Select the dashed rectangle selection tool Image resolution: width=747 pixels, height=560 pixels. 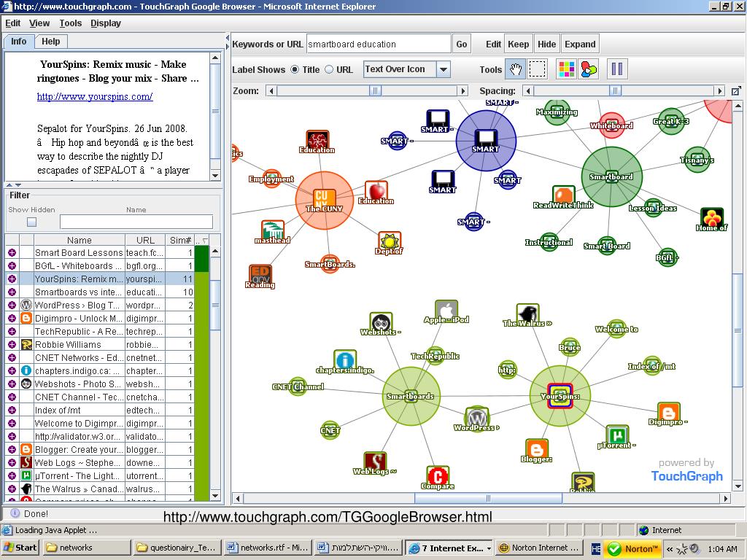538,69
